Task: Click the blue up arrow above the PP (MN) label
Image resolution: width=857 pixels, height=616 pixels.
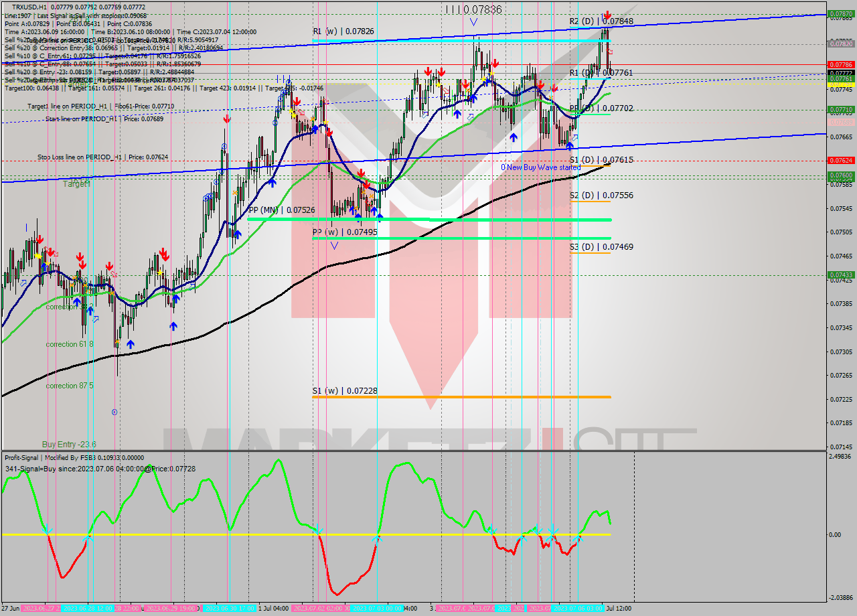Action: click(x=353, y=210)
